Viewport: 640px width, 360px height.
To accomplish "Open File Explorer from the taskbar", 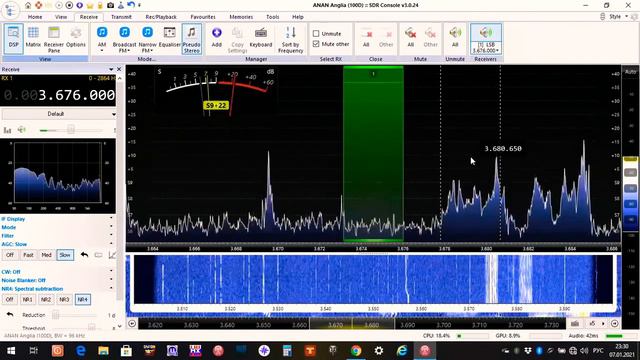I will [x=103, y=351].
